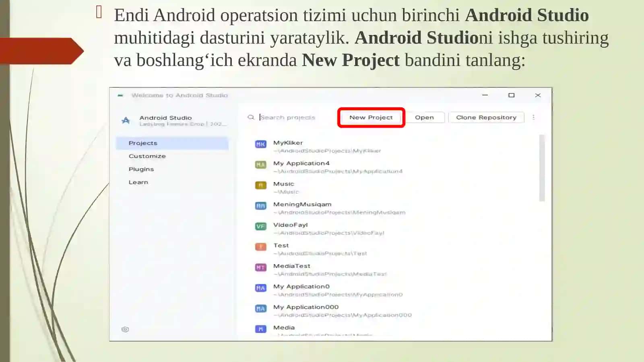Viewport: 644px width, 362px height.
Task: Open the My Application0 project name
Action: (x=301, y=286)
